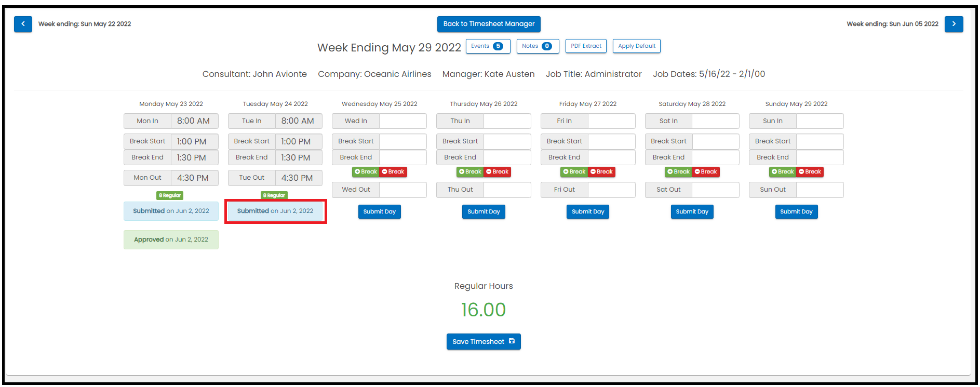
Task: Submit Sunday's timesheet day
Action: pos(796,211)
